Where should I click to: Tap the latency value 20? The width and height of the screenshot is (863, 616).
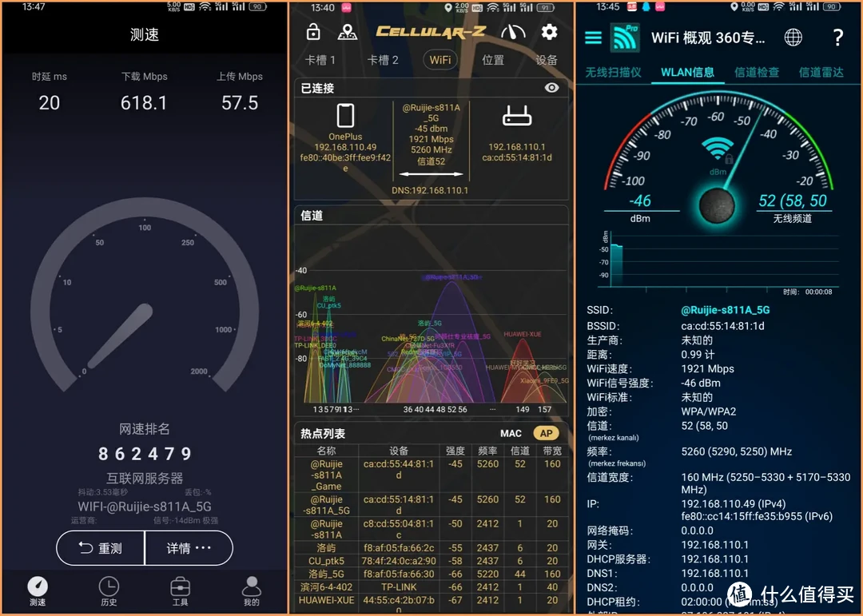(49, 102)
